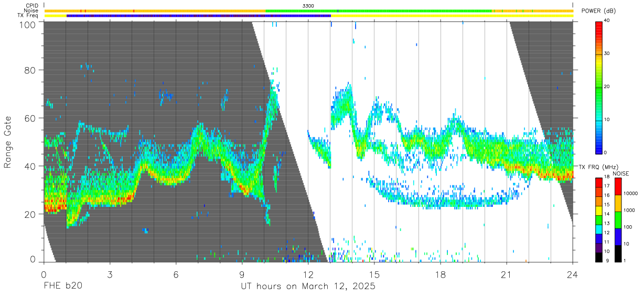Click the UT hours axis tick 3
This screenshot has width=644, height=297.
pos(110,274)
